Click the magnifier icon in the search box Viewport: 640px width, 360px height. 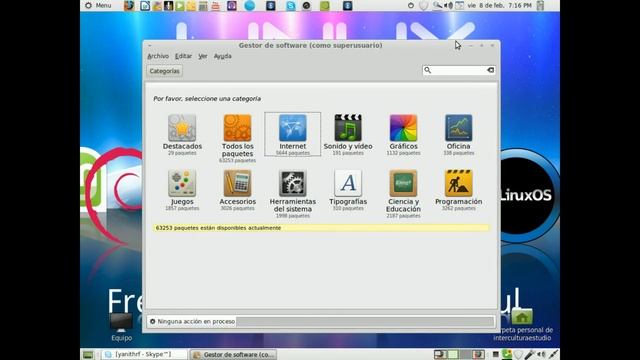coord(427,70)
